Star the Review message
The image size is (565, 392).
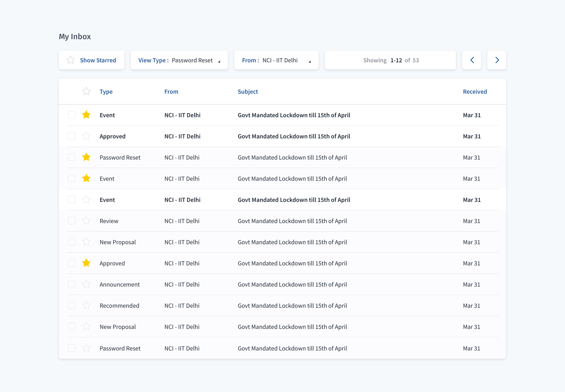86,221
